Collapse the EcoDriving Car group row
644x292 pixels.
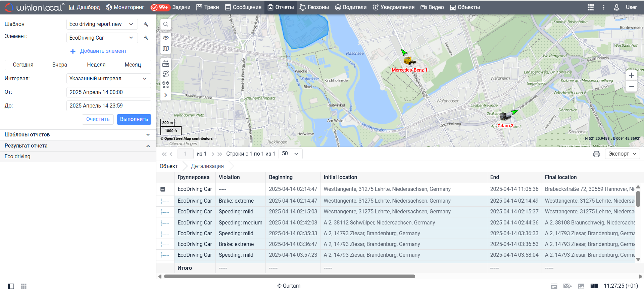point(163,189)
